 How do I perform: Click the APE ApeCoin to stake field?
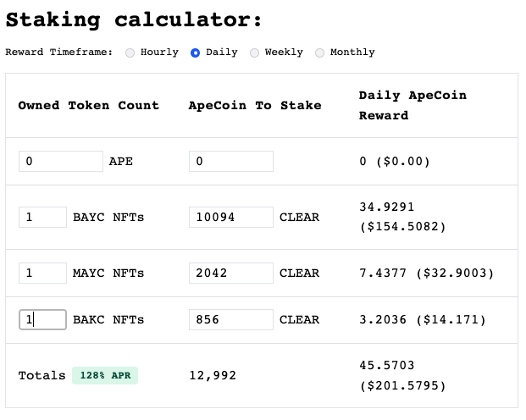tap(231, 162)
